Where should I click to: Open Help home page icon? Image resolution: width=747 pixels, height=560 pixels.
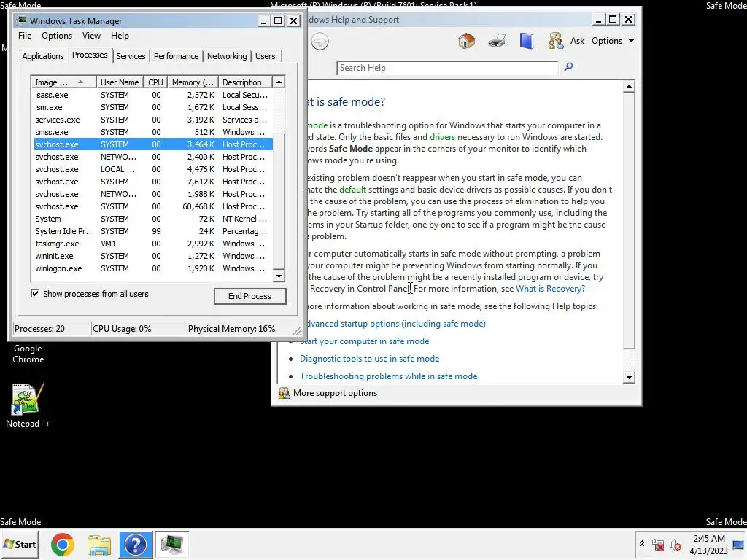point(466,41)
